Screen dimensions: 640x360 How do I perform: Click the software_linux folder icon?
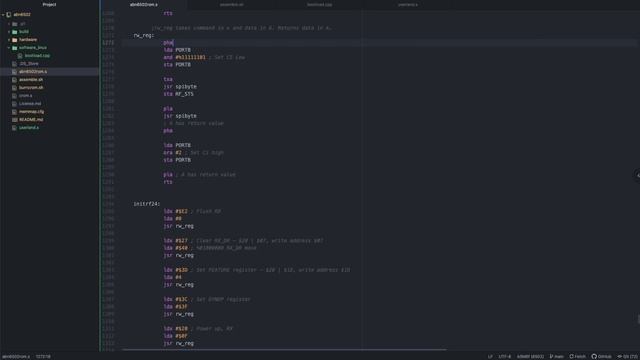[x=15, y=48]
